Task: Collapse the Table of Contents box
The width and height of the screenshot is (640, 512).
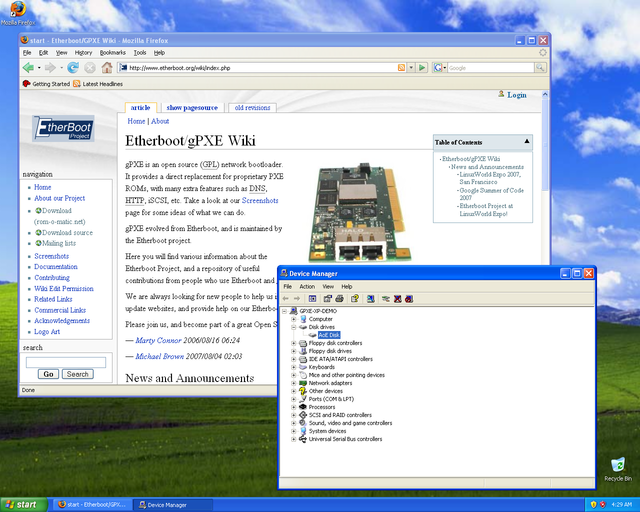Action: tap(527, 141)
